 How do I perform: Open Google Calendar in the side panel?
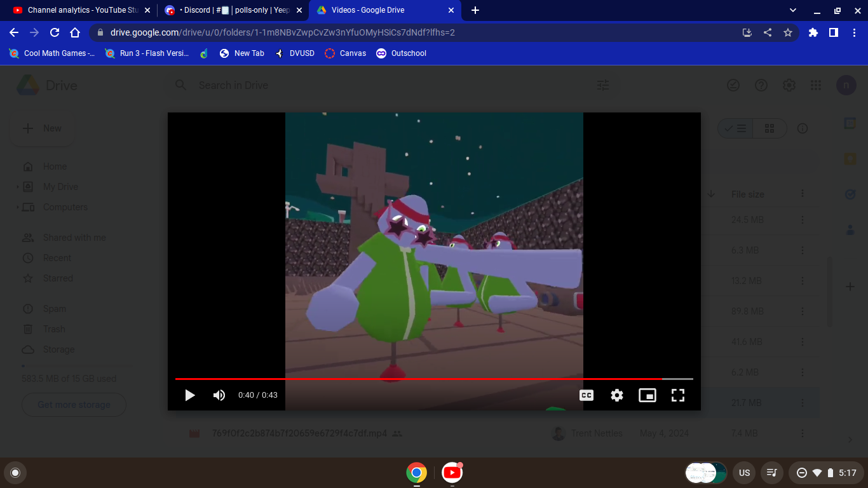tap(850, 123)
